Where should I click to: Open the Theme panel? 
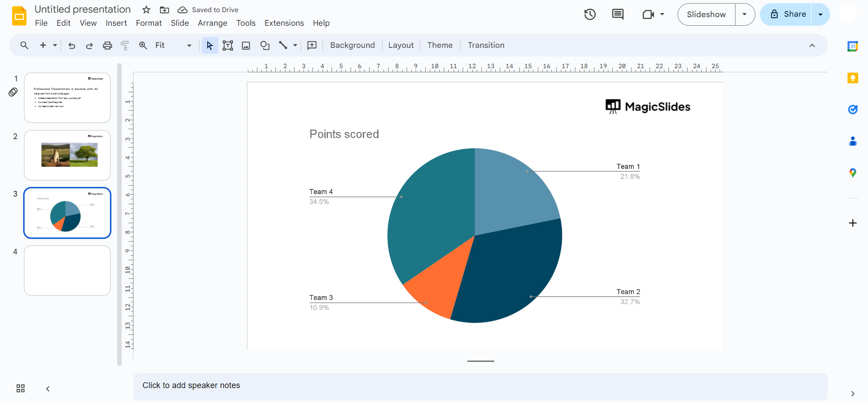pos(440,45)
